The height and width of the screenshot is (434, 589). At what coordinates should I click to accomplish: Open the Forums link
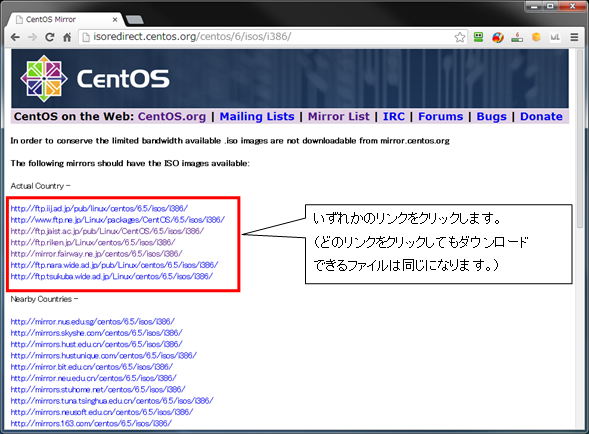pos(441,116)
